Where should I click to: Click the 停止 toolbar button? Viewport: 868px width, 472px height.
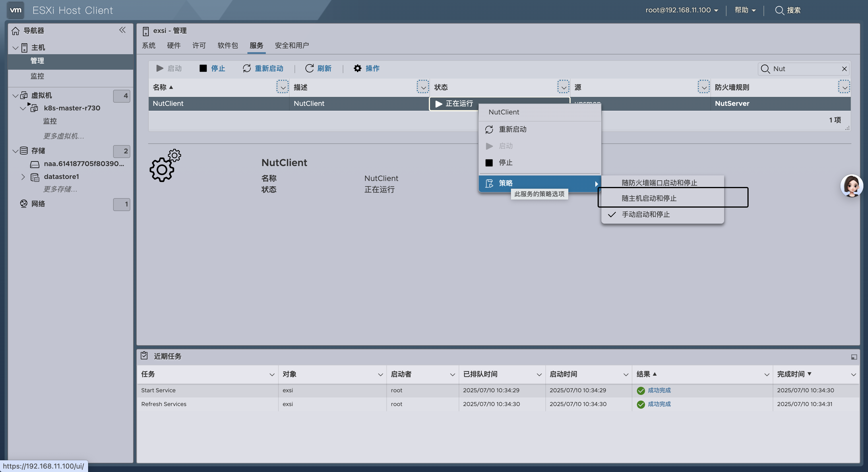coord(212,68)
